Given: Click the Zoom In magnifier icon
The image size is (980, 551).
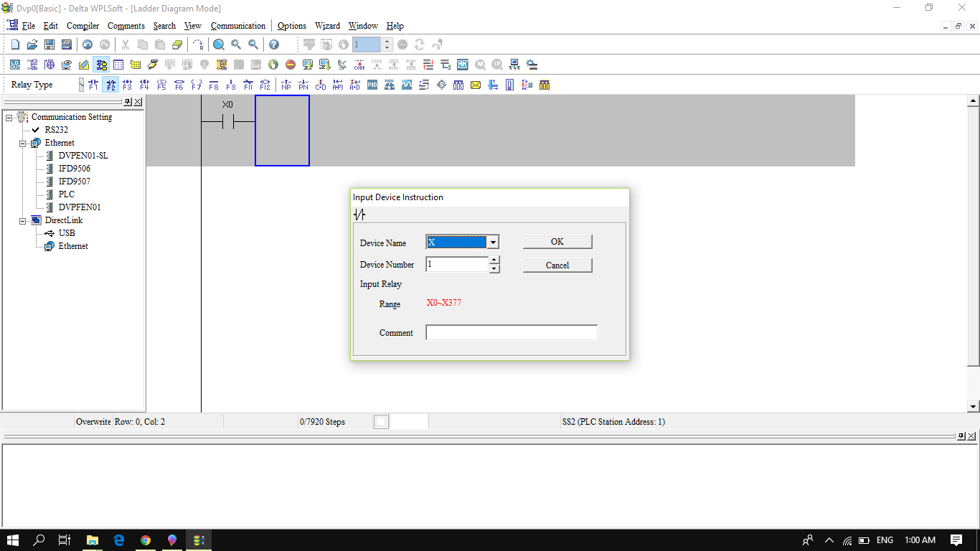Looking at the screenshot, I should pos(235,44).
